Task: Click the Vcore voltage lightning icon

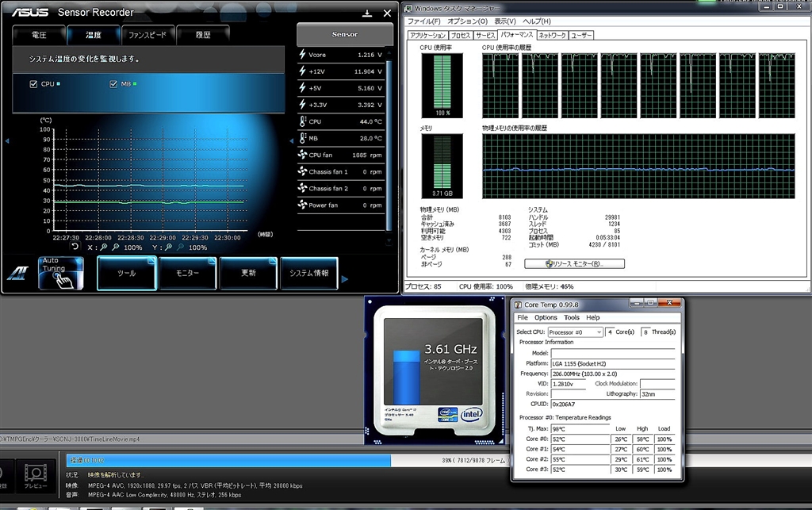Action: pyautogui.click(x=302, y=55)
